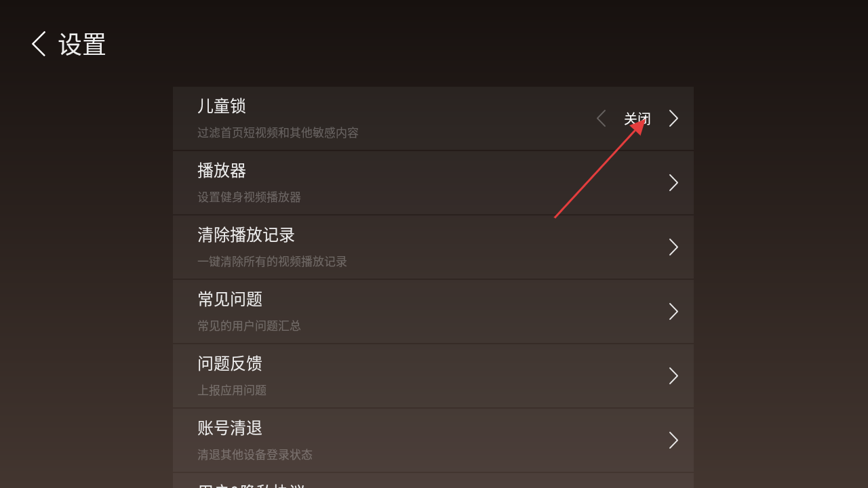The image size is (868, 488).
Task: Click the left arrow next to 关闭
Action: coord(601,119)
